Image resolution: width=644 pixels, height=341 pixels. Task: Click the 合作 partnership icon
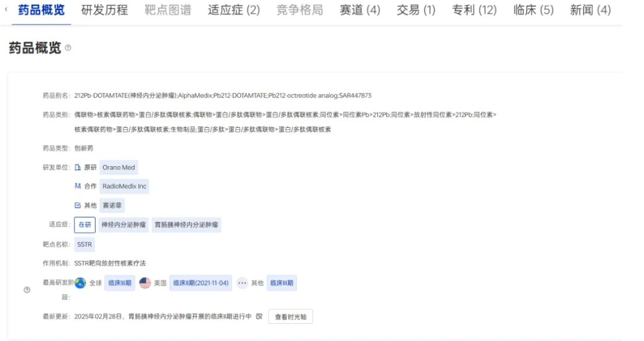tap(78, 187)
